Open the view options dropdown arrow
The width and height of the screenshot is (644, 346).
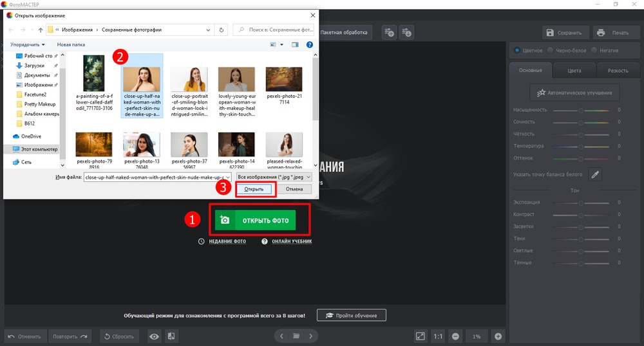pos(282,44)
